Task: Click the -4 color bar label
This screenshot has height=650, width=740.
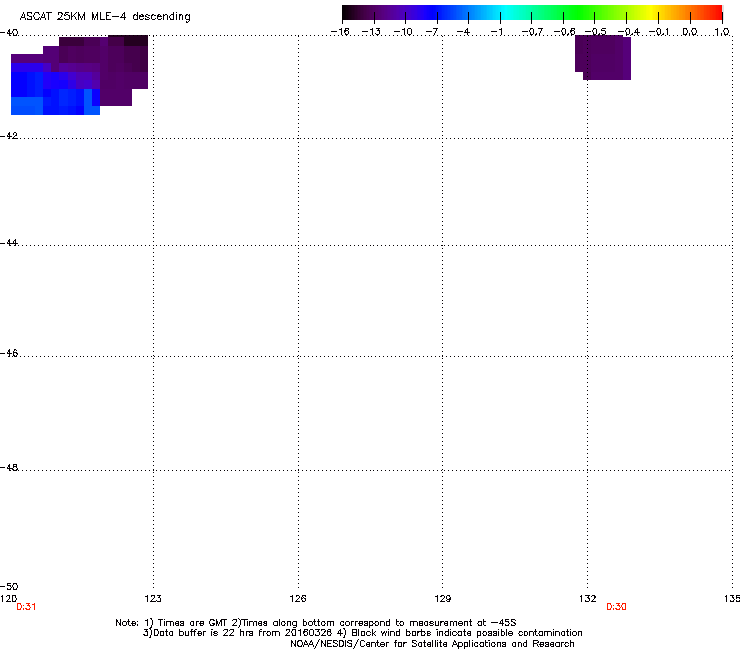Action: [463, 32]
